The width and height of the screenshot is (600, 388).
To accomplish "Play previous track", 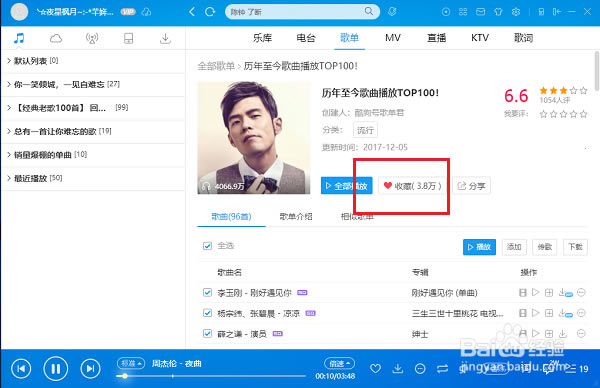I will click(x=21, y=368).
